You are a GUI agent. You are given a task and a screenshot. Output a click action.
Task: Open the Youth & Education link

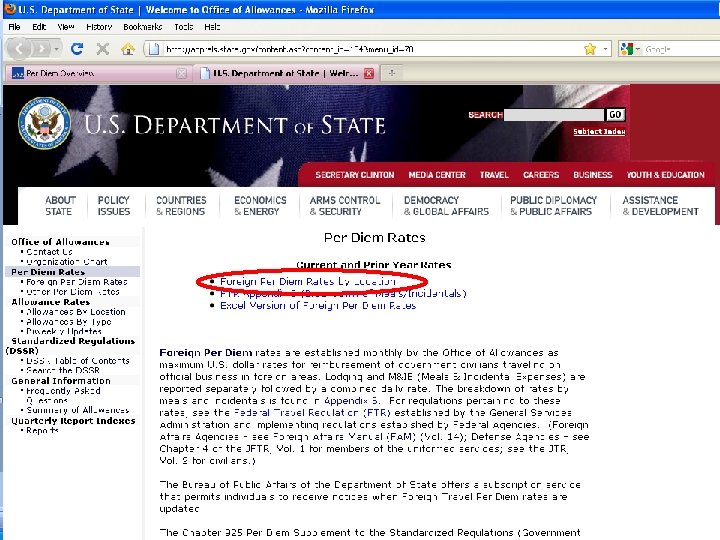click(665, 175)
